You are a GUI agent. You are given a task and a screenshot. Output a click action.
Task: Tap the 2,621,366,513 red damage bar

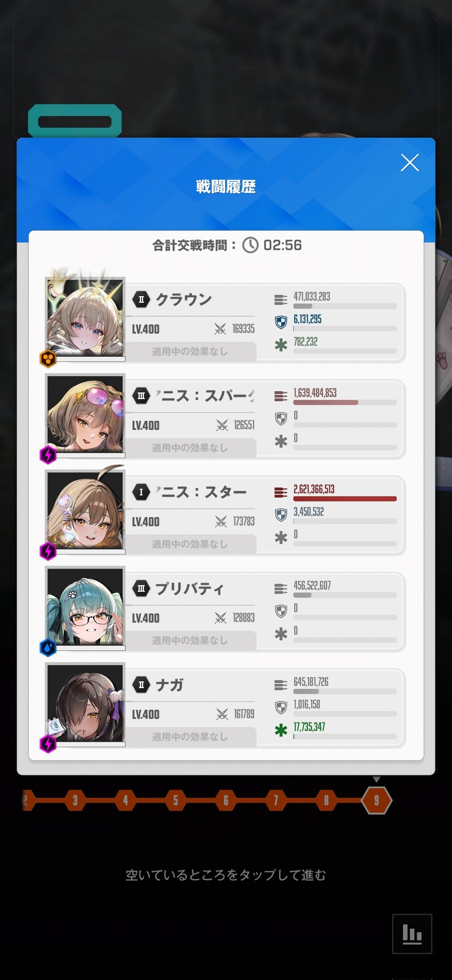point(345,499)
